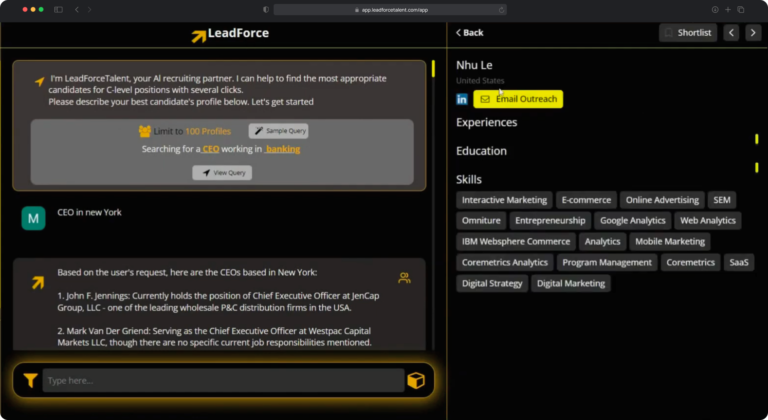Select the SaaS skill tag

coord(739,263)
